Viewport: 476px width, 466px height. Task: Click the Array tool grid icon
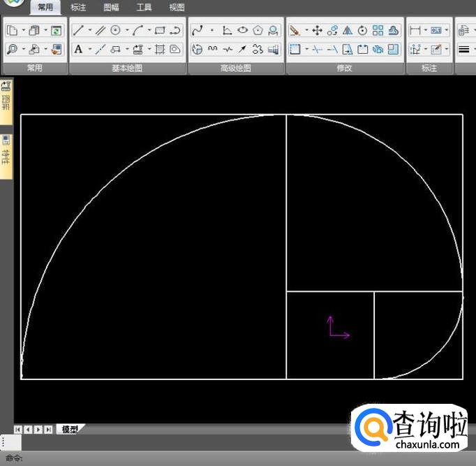pyautogui.click(x=378, y=31)
